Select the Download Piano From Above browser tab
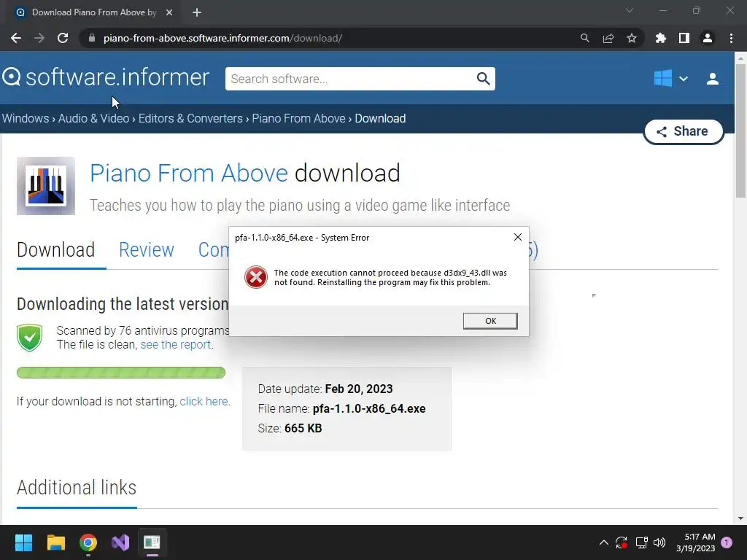The height and width of the screenshot is (560, 747). click(x=94, y=12)
